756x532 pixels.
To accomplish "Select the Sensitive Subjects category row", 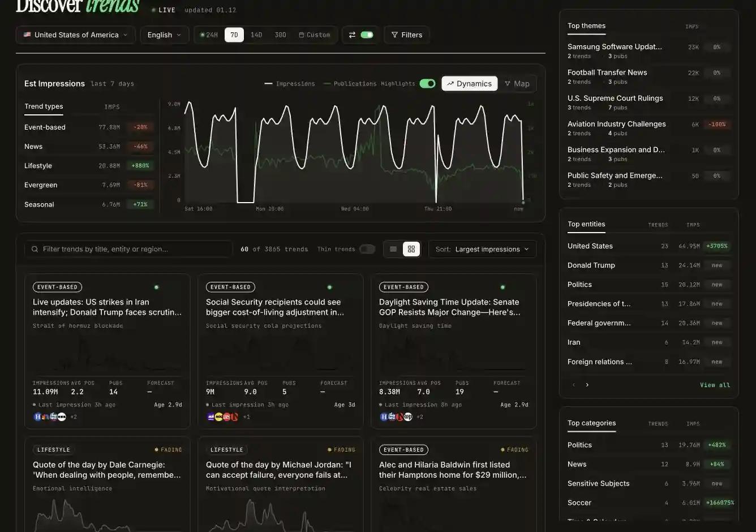I will [648, 484].
